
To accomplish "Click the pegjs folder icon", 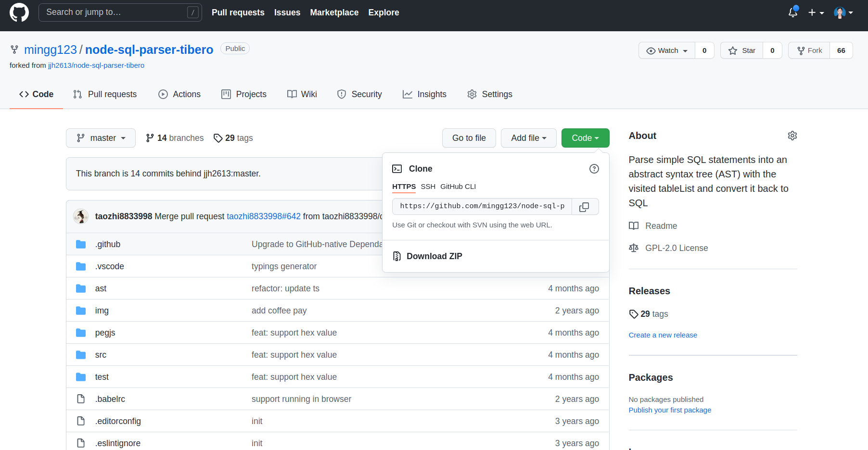I will (x=81, y=333).
